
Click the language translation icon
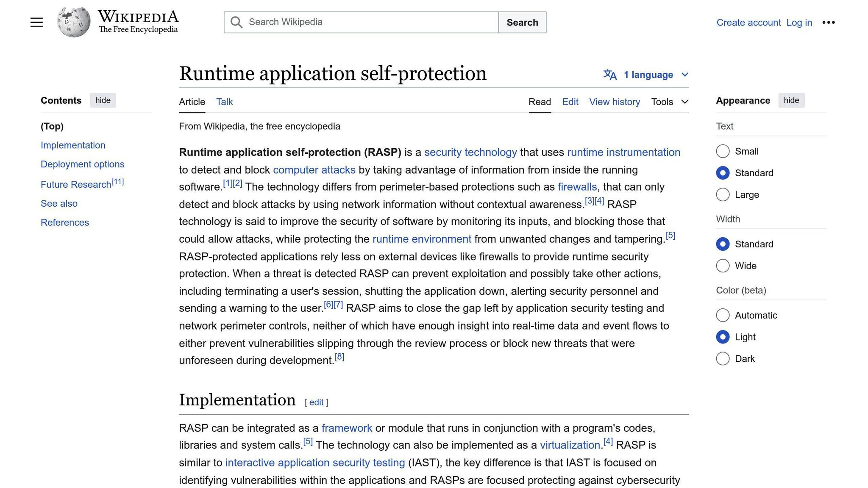pyautogui.click(x=609, y=75)
